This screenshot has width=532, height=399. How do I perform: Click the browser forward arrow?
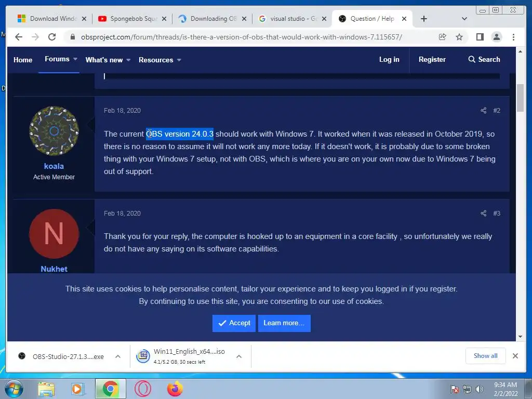tap(35, 37)
